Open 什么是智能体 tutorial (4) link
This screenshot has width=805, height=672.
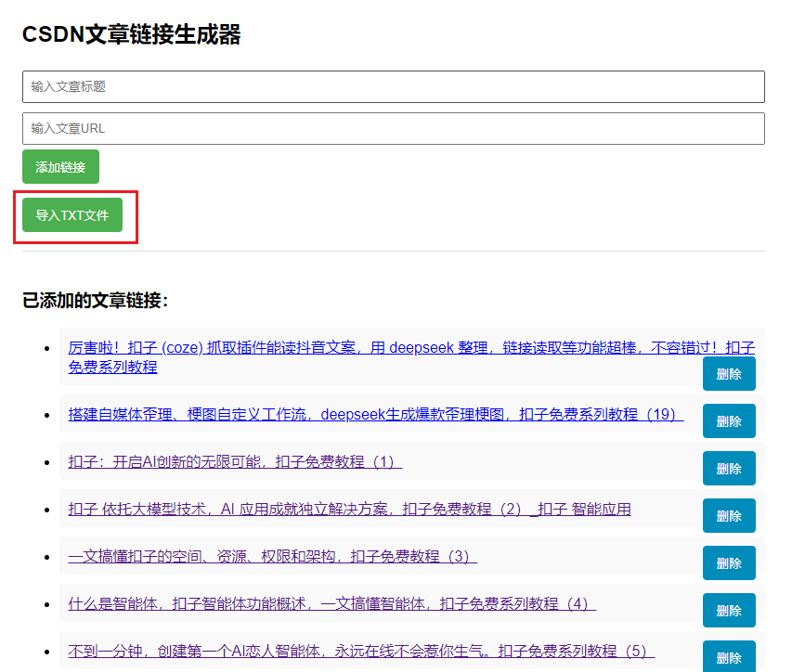(x=332, y=603)
